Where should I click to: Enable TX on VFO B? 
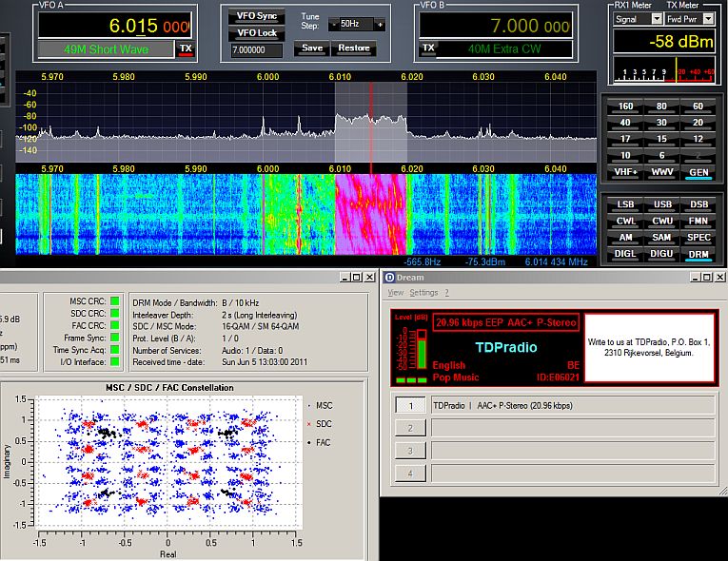pos(428,48)
